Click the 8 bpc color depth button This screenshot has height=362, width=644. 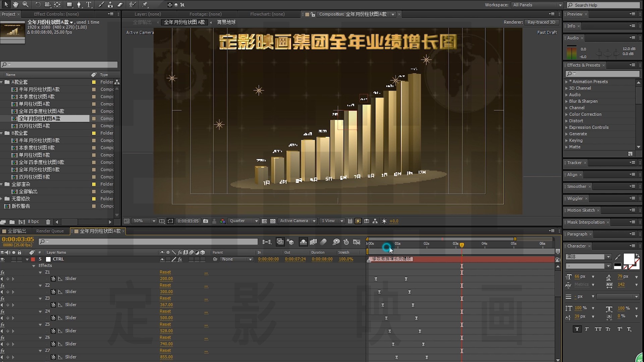tap(33, 222)
